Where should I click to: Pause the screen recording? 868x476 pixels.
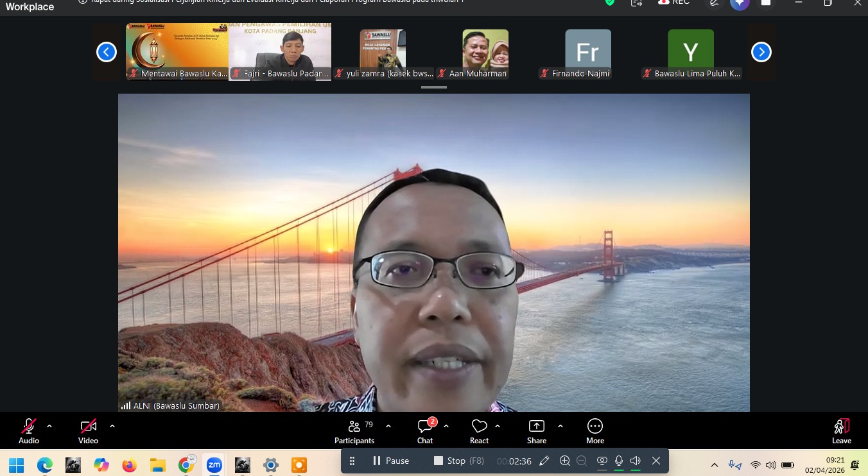[x=390, y=461]
